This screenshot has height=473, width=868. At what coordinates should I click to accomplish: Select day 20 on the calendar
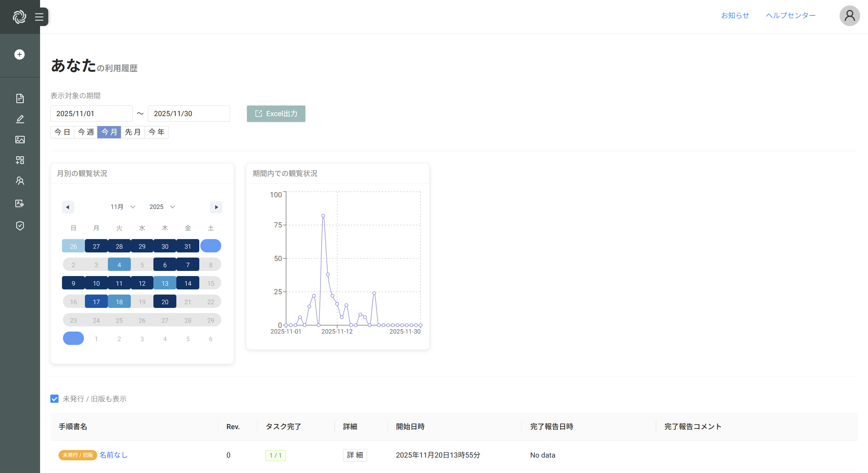point(165,302)
